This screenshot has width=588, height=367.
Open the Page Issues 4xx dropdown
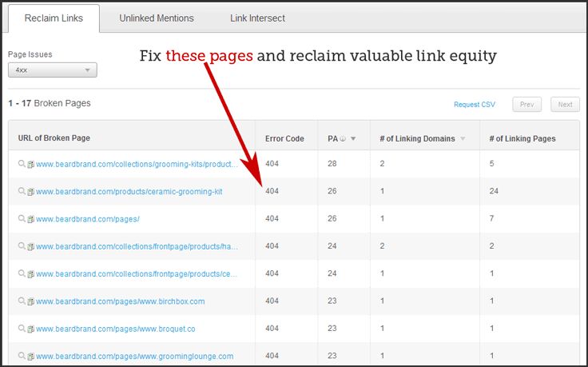[53, 70]
